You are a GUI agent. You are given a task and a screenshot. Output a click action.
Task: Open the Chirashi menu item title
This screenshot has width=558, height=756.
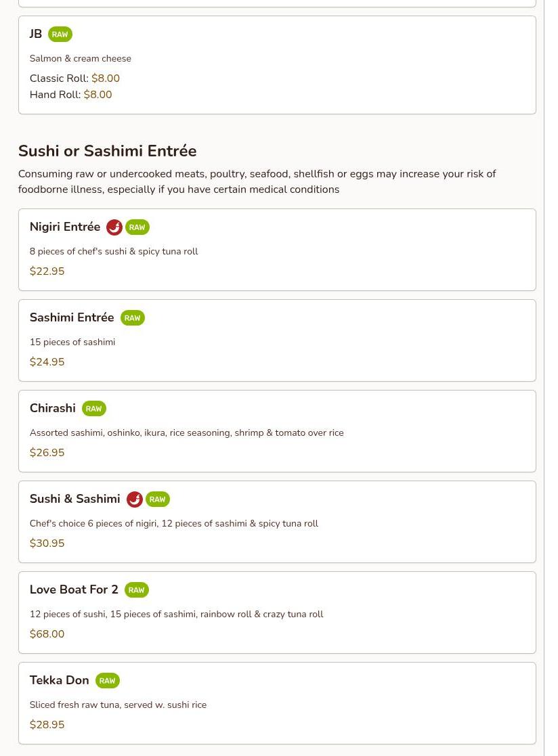tap(53, 408)
